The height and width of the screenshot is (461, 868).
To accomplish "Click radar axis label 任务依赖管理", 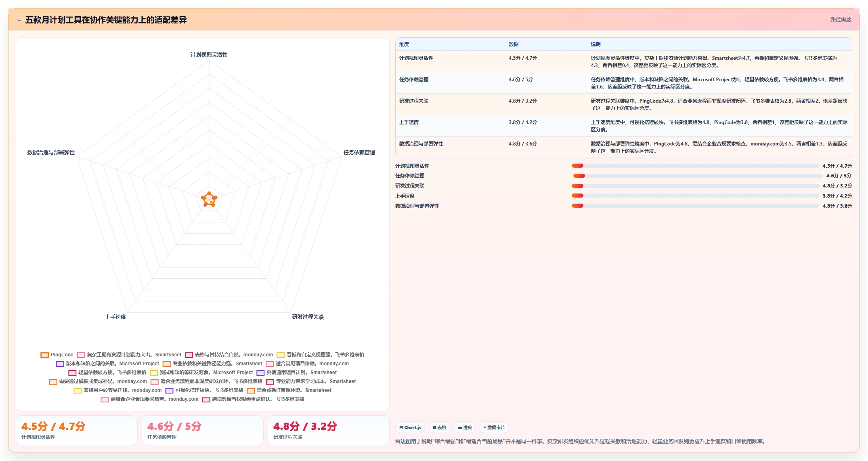I will [x=359, y=152].
